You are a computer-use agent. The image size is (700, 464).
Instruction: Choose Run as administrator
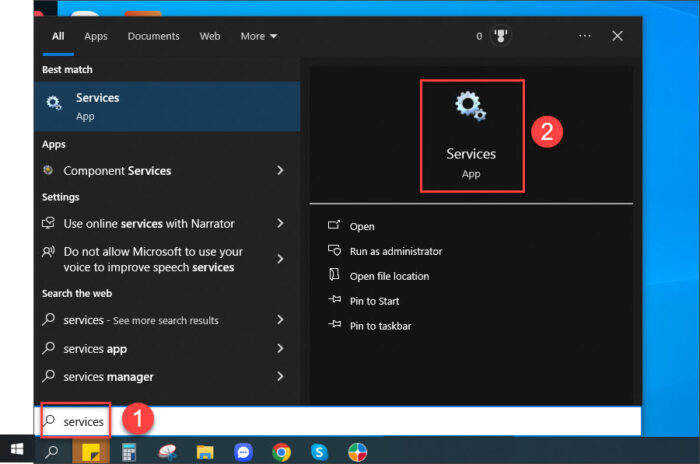pos(396,251)
